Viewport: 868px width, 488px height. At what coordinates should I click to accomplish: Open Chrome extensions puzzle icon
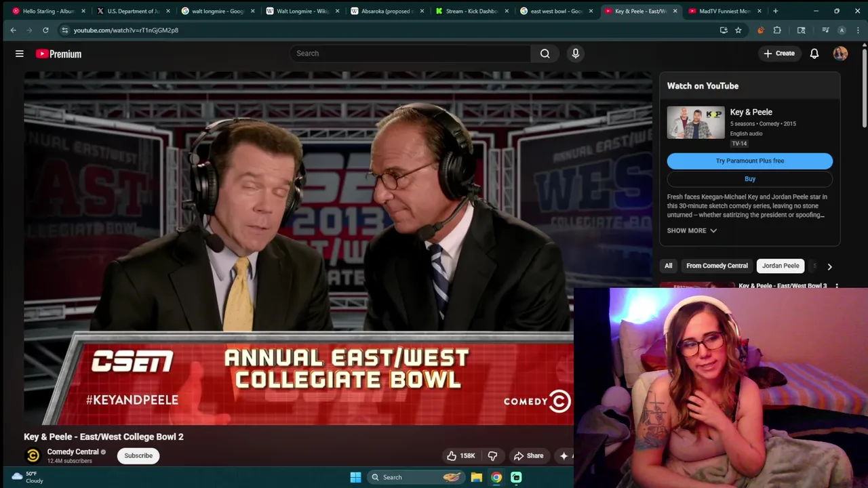coord(777,30)
